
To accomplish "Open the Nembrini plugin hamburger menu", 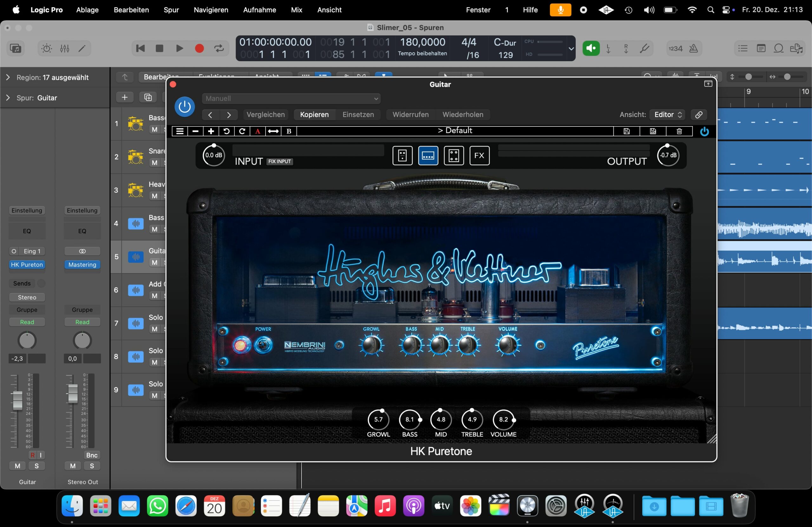I will [180, 131].
